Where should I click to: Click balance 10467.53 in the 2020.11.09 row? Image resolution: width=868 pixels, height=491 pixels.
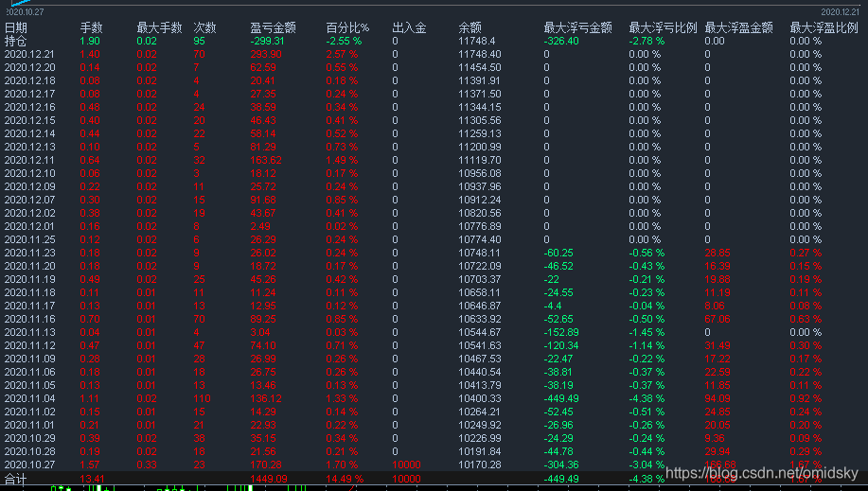click(x=479, y=359)
